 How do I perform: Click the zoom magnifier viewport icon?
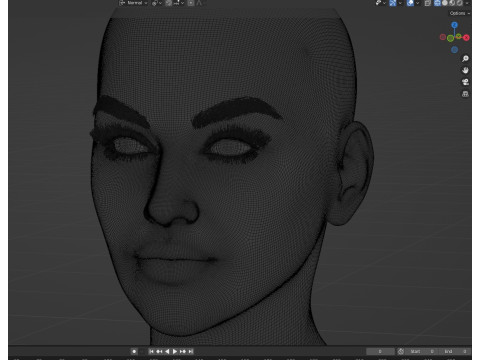465,59
